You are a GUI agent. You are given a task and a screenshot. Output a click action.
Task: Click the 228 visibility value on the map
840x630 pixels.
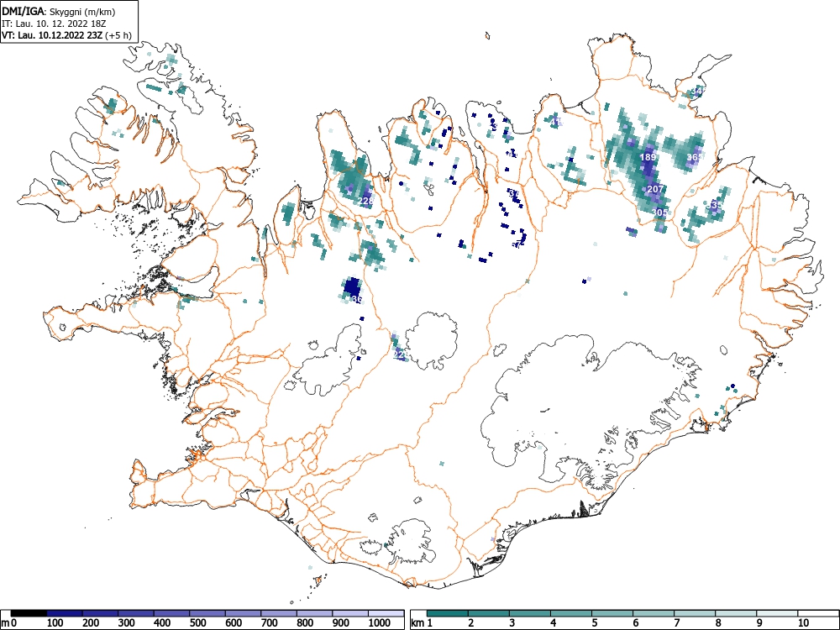(x=366, y=202)
